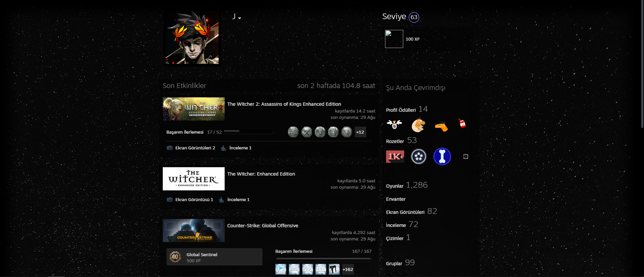This screenshot has width=644, height=277.
Task: Open the winged Steam bag profile award
Action: [394, 125]
